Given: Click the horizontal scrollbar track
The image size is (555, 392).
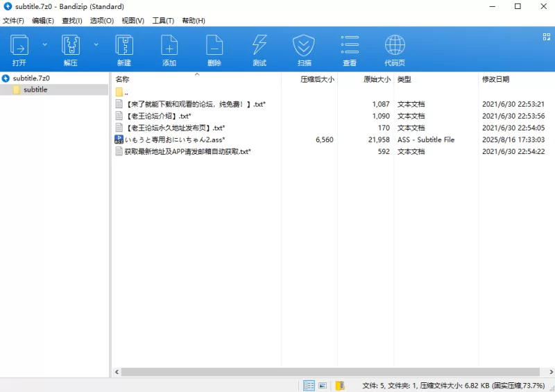Looking at the screenshot, I should (x=330, y=372).
